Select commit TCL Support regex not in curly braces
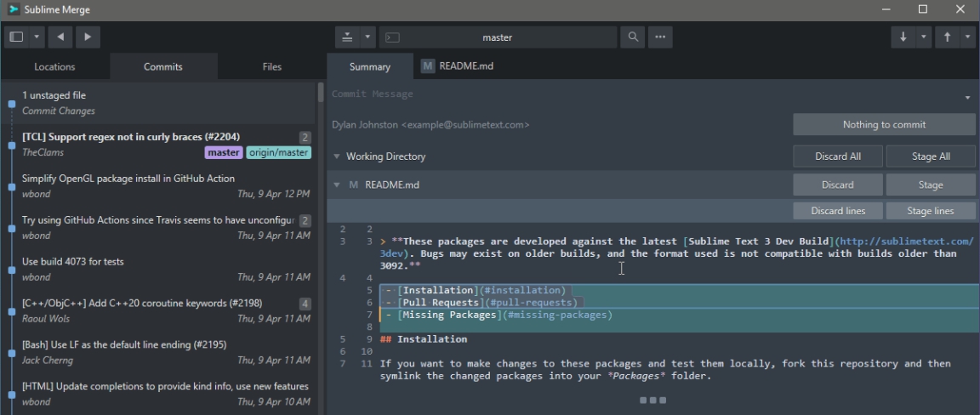 point(159,145)
